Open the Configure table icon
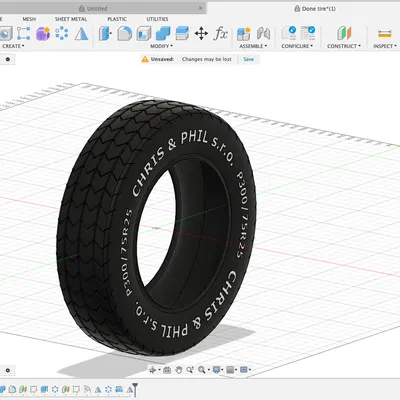 308,33
